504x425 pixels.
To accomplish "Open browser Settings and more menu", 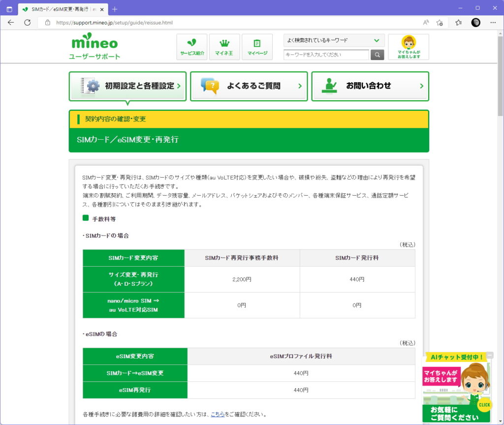I will click(x=493, y=23).
